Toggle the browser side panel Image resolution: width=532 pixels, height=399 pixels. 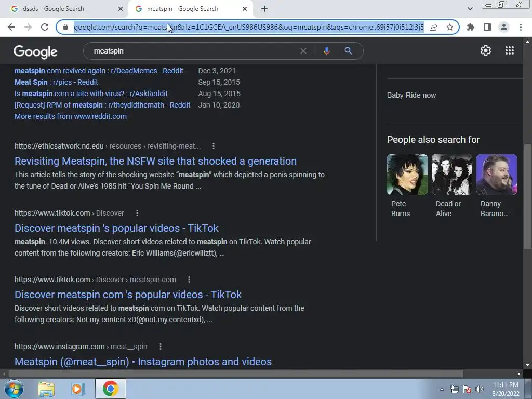coord(487,27)
